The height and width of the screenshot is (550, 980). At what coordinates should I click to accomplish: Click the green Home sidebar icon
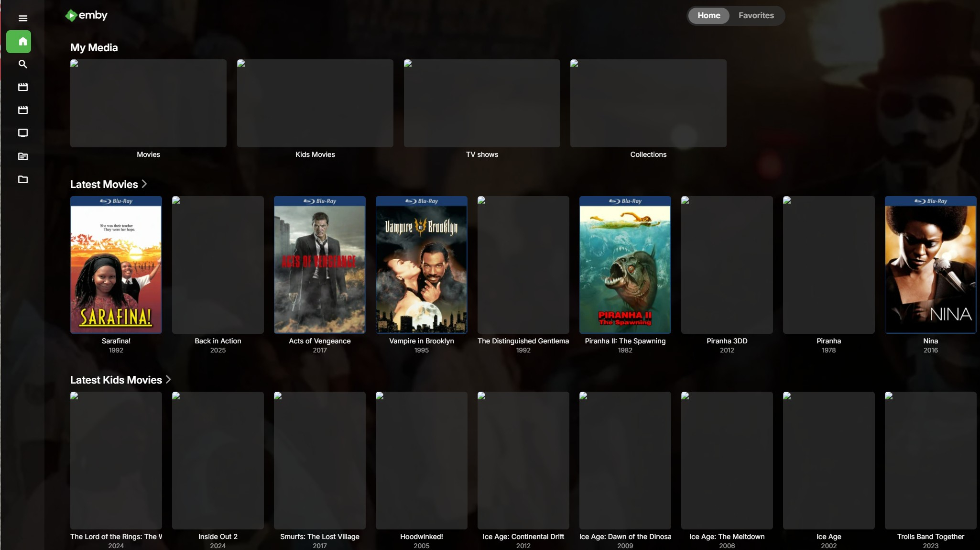[19, 42]
